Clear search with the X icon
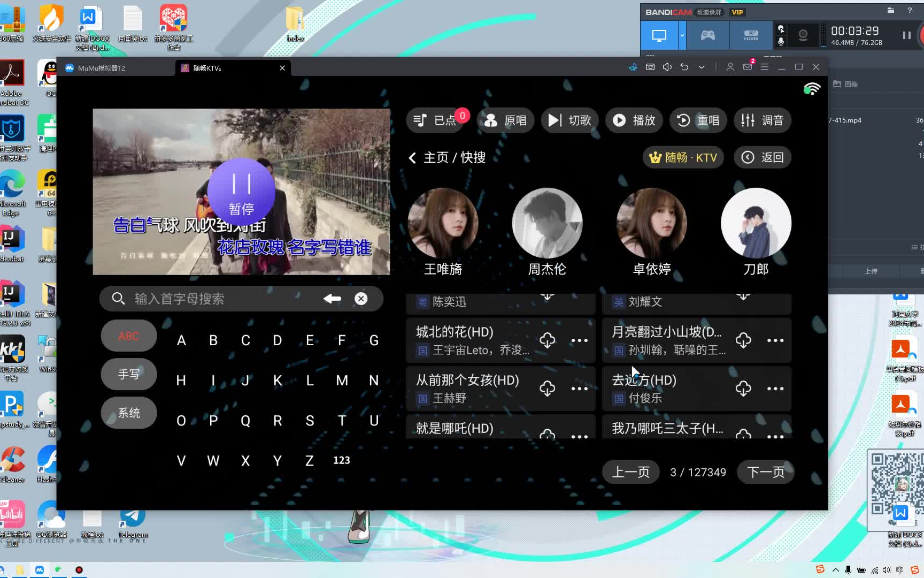The image size is (924, 578). point(361,299)
